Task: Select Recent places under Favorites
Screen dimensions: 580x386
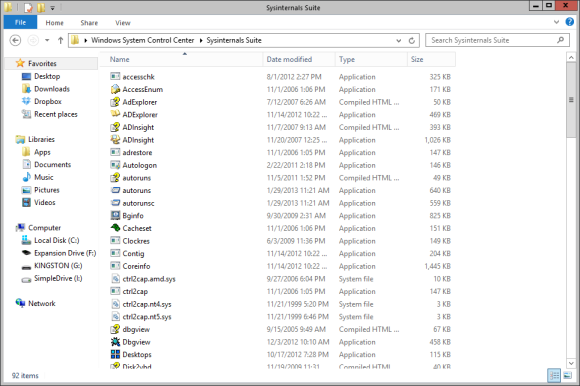Action: [x=56, y=114]
